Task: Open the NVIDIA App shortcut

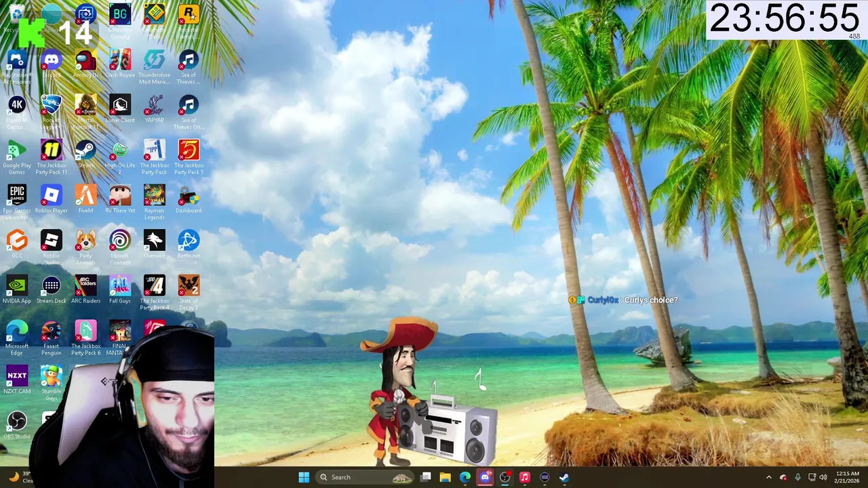Action: pyautogui.click(x=17, y=289)
